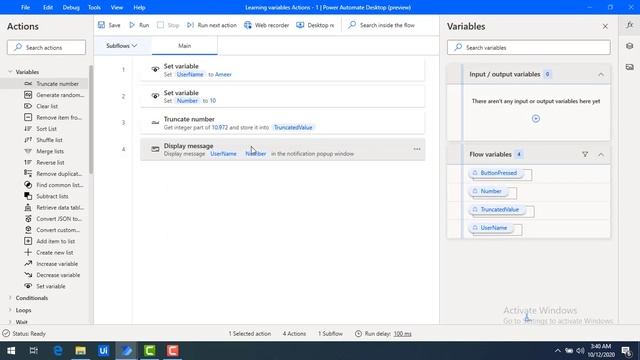The width and height of the screenshot is (640, 360).
Task: Select the Decrease variable icon
Action: pyautogui.click(x=28, y=275)
